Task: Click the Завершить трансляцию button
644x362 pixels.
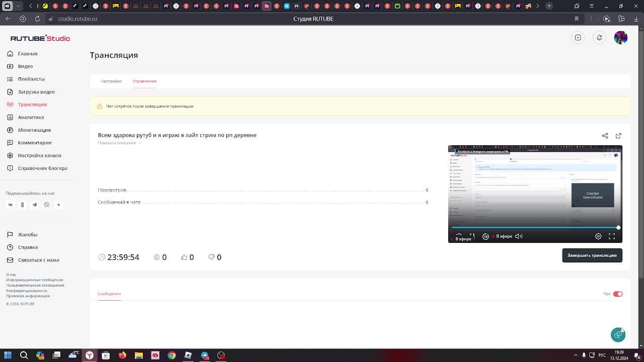Action: [x=592, y=255]
